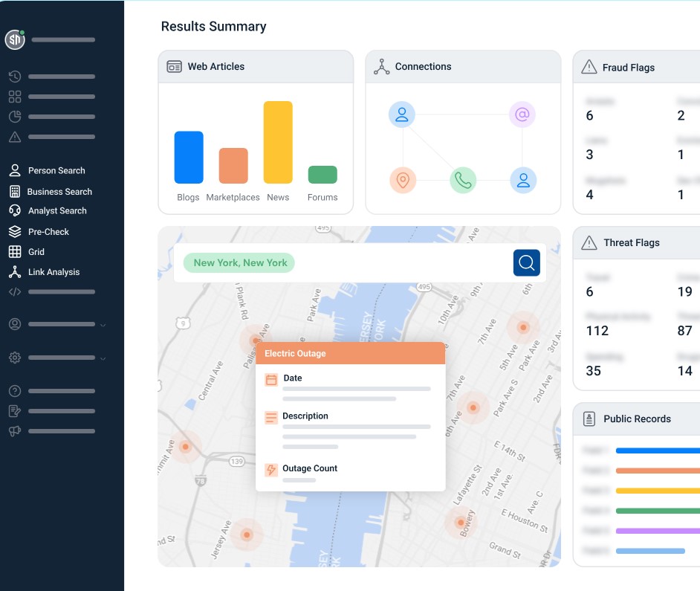Click the yellow News bar in chart
This screenshot has width=700, height=591.
pos(278,142)
